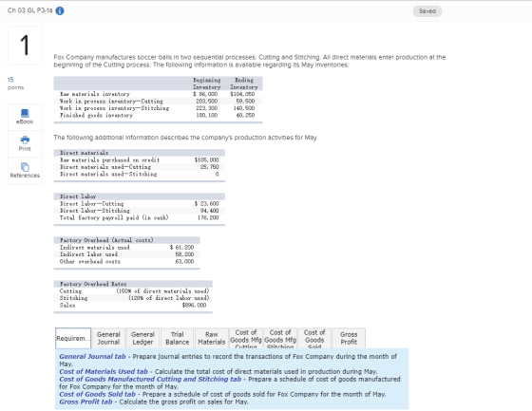Open the General Ledger tab
Screen dimensions: 532x411
(x=142, y=339)
